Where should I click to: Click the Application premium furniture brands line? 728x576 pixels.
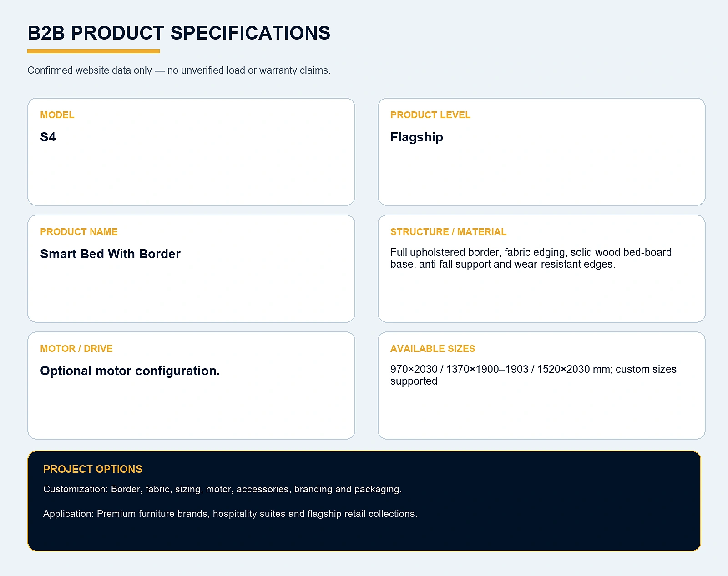[230, 514]
